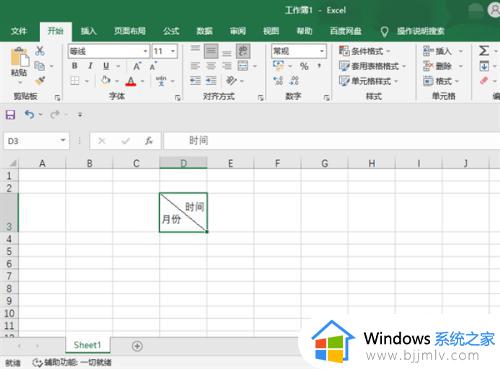Click the formula bar showing 时间
This screenshot has height=369, width=500.
click(331, 141)
